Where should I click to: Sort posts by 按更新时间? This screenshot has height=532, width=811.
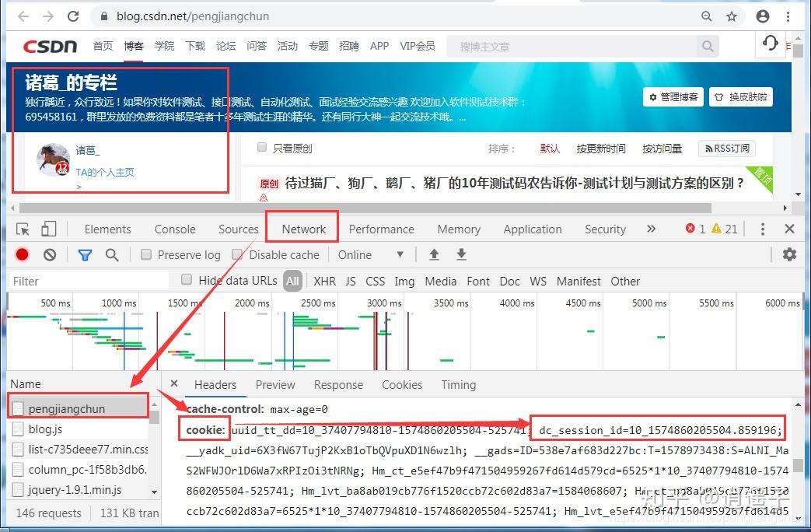click(x=601, y=149)
